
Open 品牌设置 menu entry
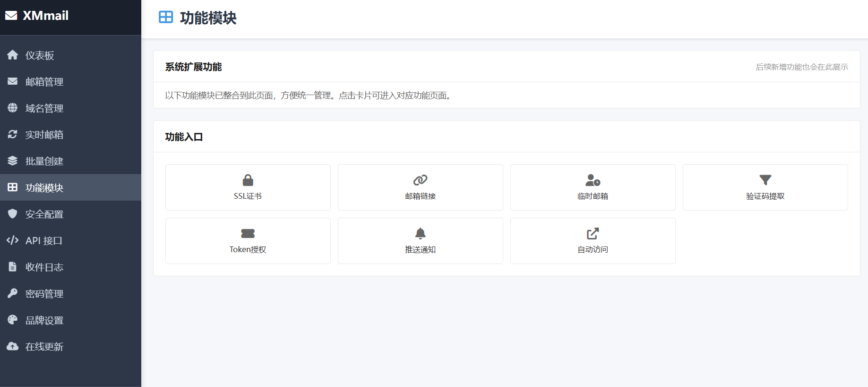pyautogui.click(x=70, y=320)
